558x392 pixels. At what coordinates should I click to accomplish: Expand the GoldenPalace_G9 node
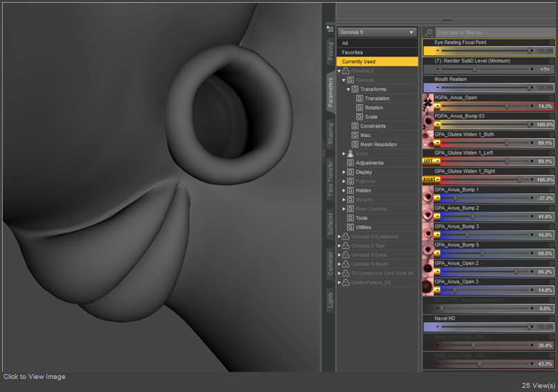(339, 283)
